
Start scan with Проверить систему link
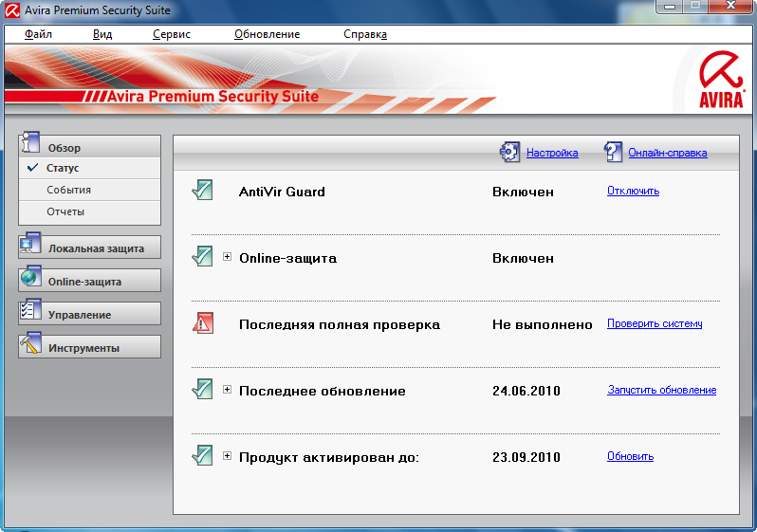pos(655,323)
